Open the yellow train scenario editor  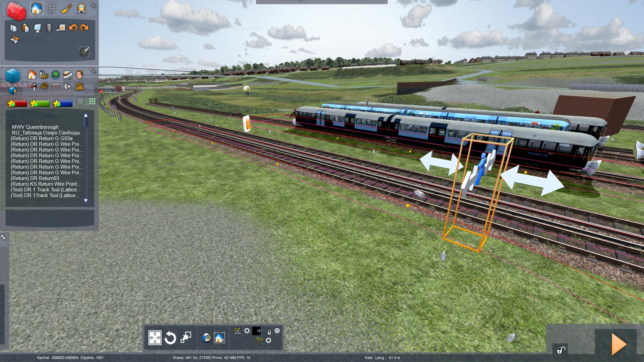(81, 9)
